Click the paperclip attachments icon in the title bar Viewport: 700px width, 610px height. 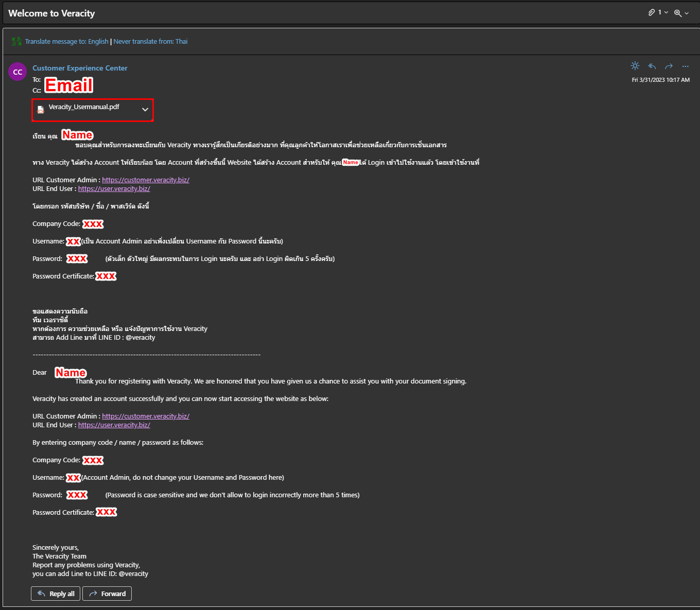click(652, 12)
